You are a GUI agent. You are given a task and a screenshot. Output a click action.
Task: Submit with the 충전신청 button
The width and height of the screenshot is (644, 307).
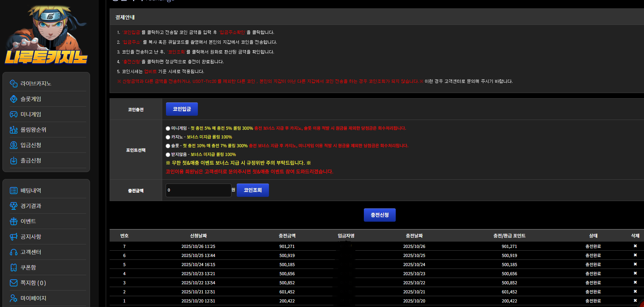380,215
